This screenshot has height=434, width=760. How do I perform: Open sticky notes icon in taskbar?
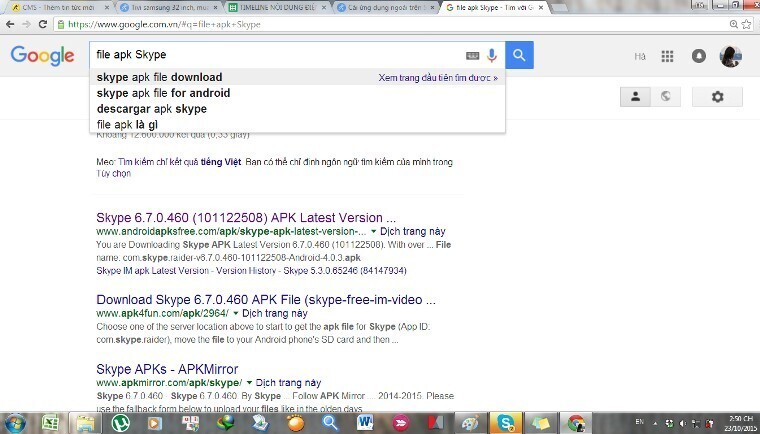(x=540, y=423)
